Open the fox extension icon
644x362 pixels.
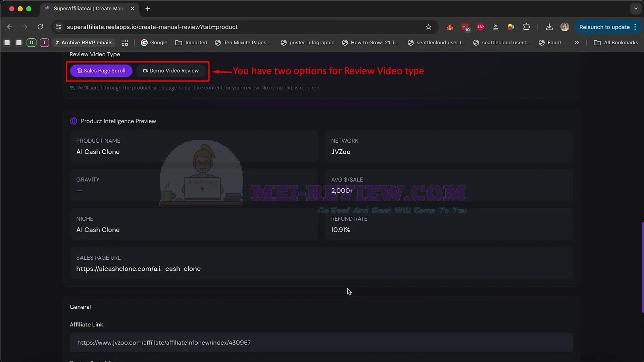[450, 27]
